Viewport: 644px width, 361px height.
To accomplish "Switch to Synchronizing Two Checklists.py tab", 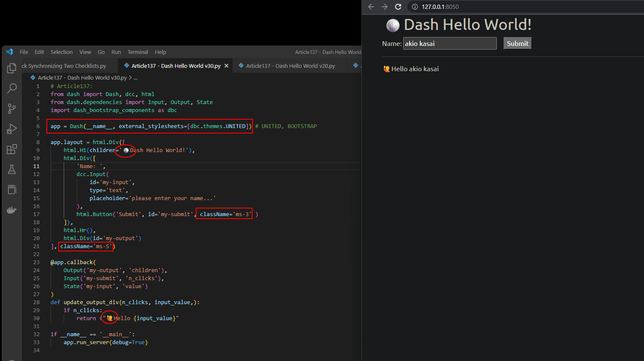I will point(64,66).
